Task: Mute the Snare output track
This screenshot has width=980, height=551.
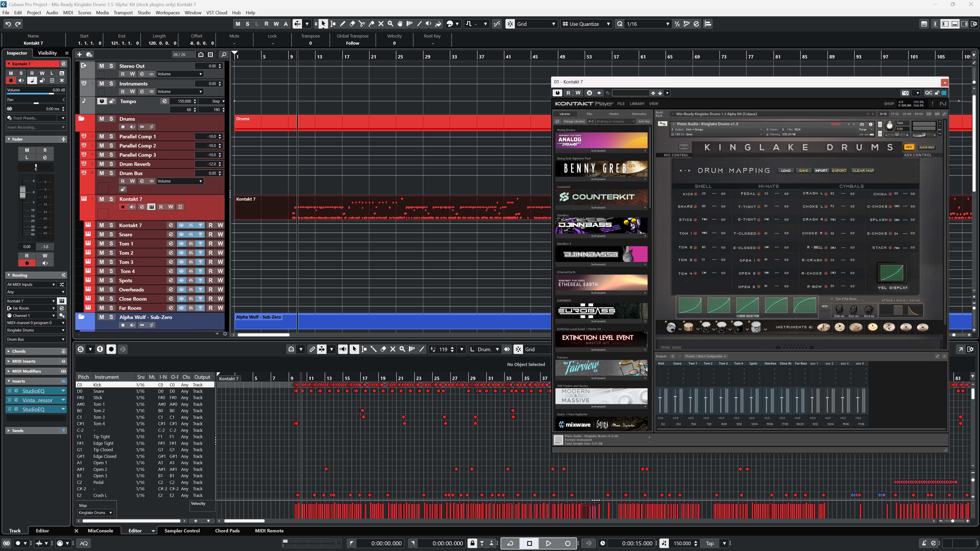Action: 102,235
